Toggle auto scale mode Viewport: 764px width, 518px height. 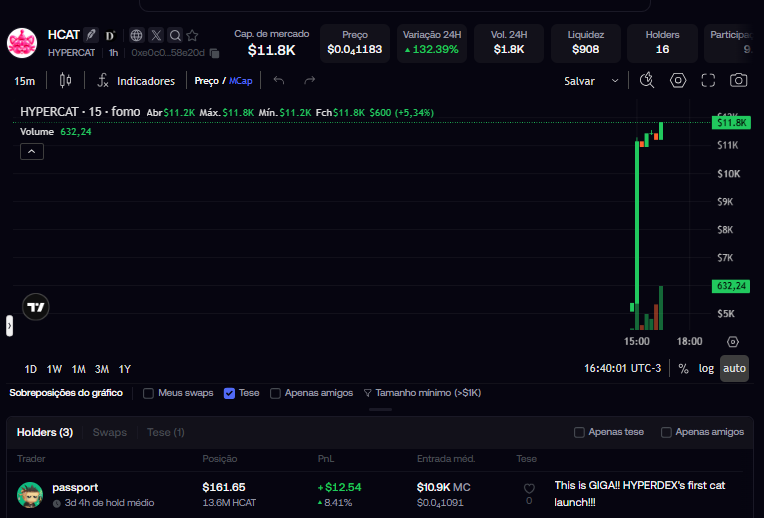click(734, 368)
